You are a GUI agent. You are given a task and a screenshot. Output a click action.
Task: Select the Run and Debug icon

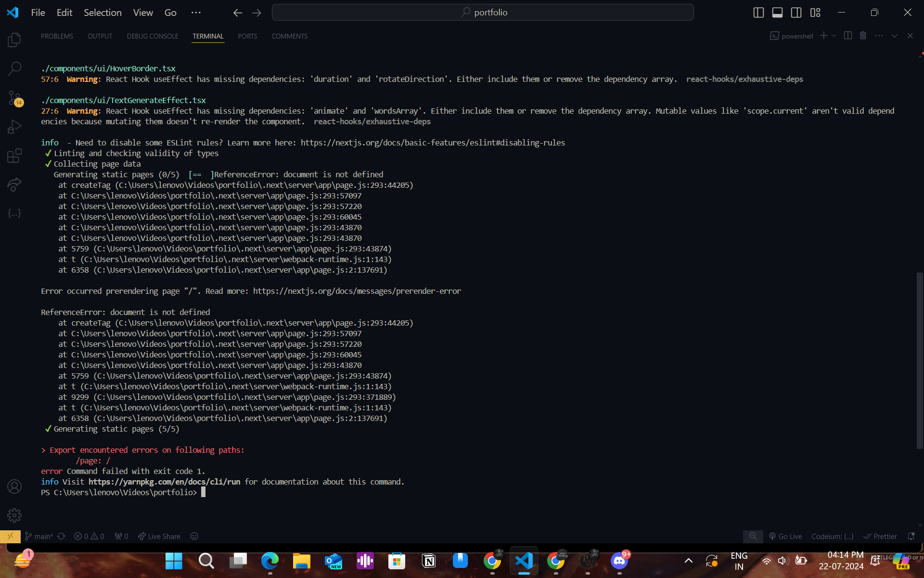point(14,126)
